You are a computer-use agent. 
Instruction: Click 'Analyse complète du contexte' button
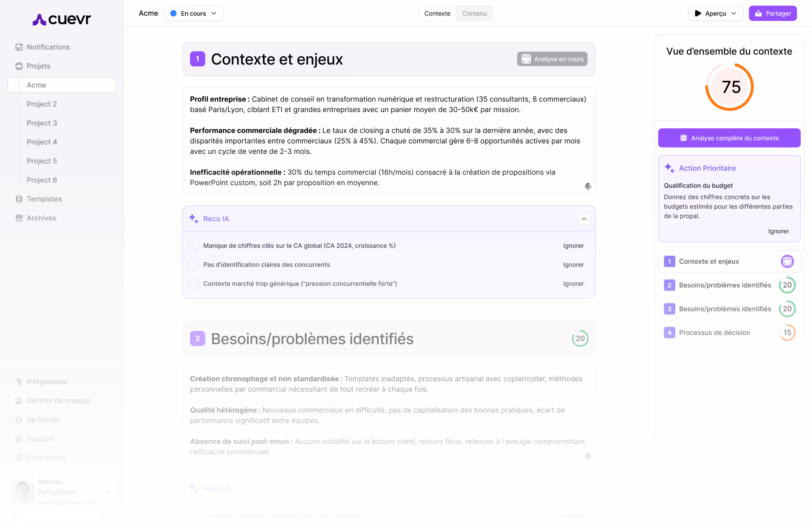(729, 138)
